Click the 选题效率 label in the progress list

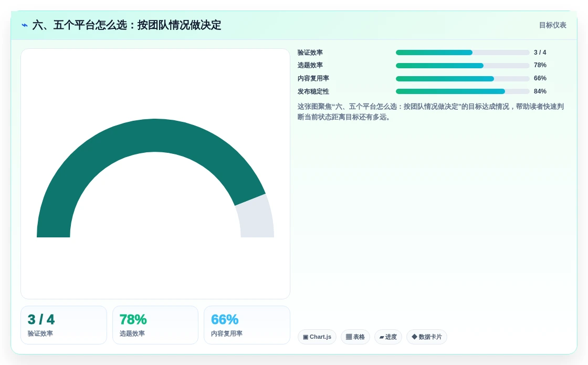click(310, 65)
